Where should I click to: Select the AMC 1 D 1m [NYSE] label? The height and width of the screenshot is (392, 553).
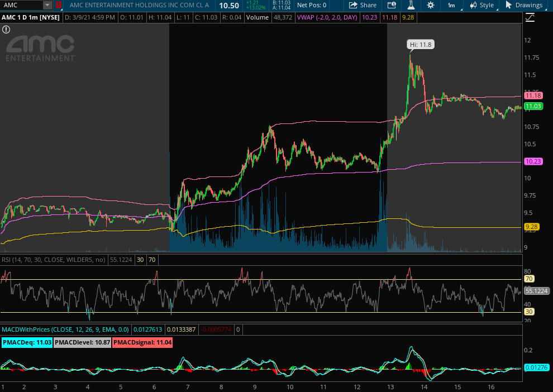[x=31, y=17]
